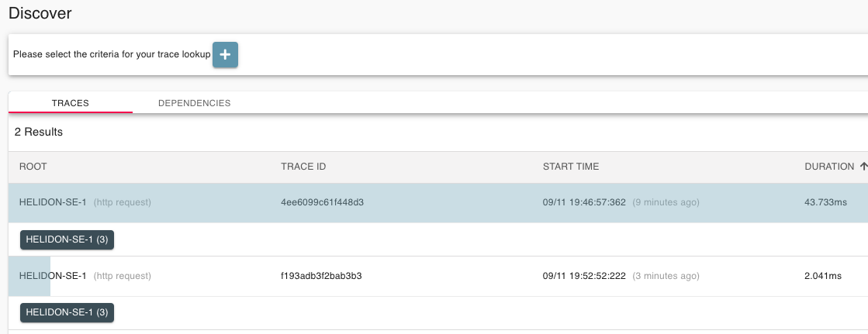Select the HELIDON-SE-1 root in the 43.733ms row
This screenshot has height=334, width=868.
tap(53, 202)
